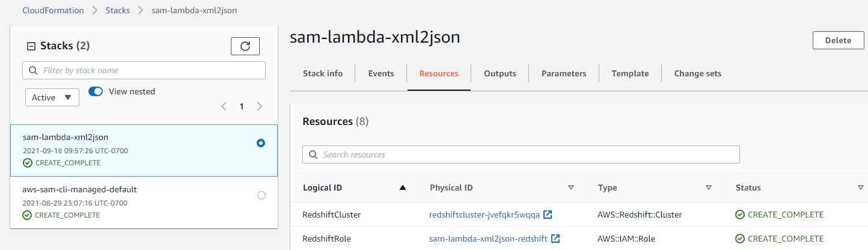The width and height of the screenshot is (868, 250).
Task: Sort by Logical ID ascending arrow
Action: tap(403, 188)
